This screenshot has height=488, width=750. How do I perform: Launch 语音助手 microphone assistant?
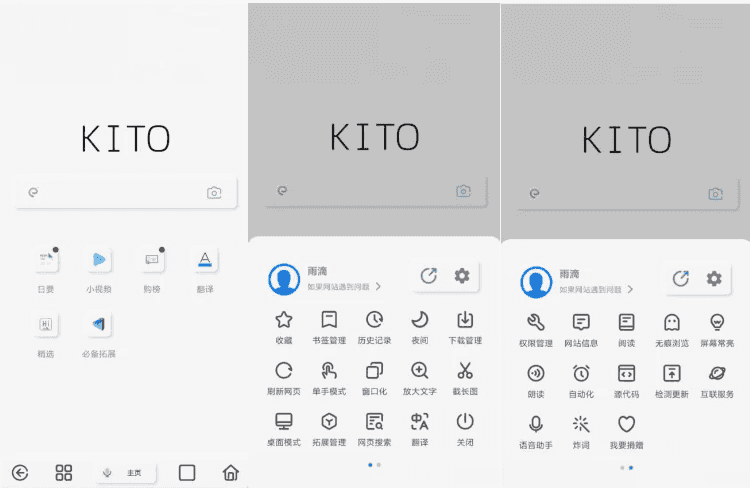535,424
